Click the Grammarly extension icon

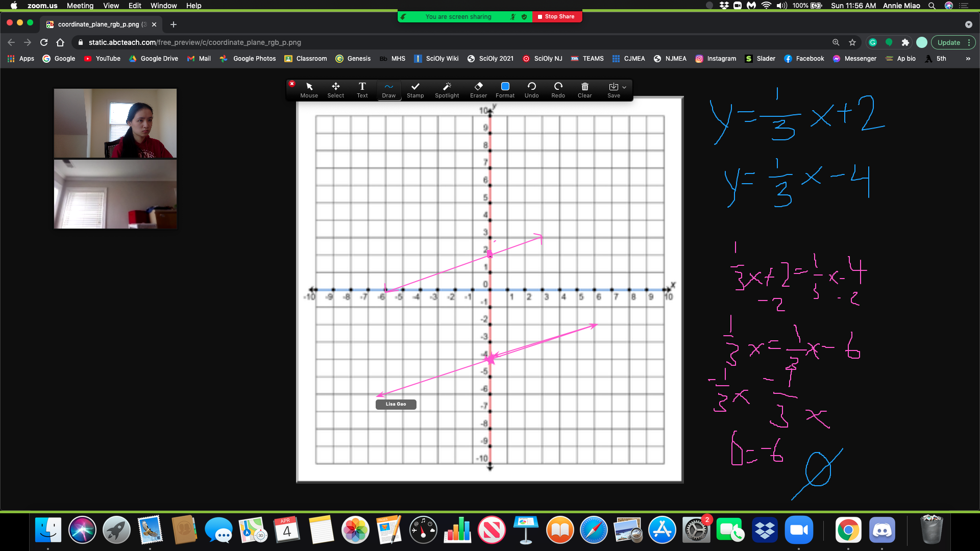coord(873,42)
